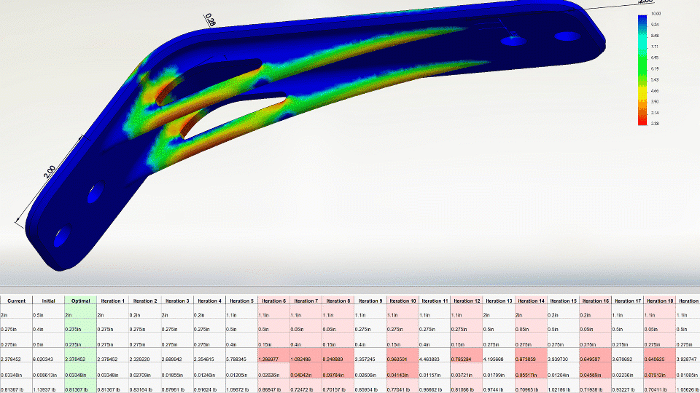Click the Iteration 16 column header
This screenshot has height=393, width=700.
(595, 301)
